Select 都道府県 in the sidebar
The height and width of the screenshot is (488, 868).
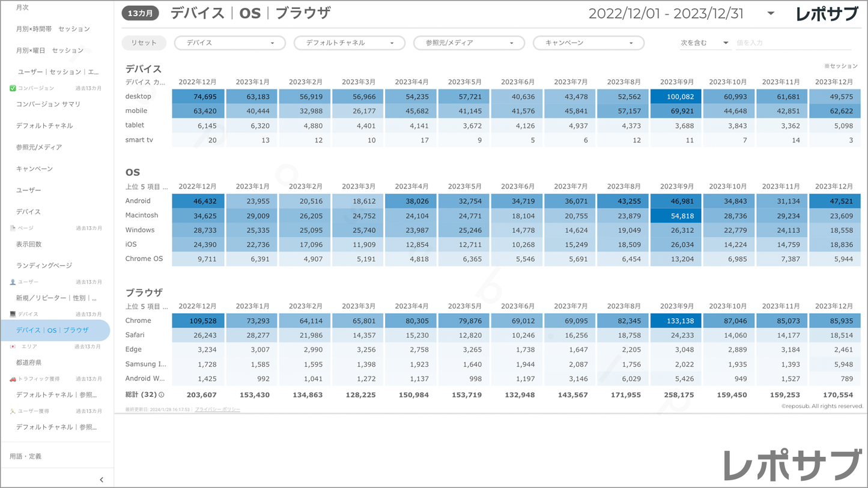[x=29, y=363]
